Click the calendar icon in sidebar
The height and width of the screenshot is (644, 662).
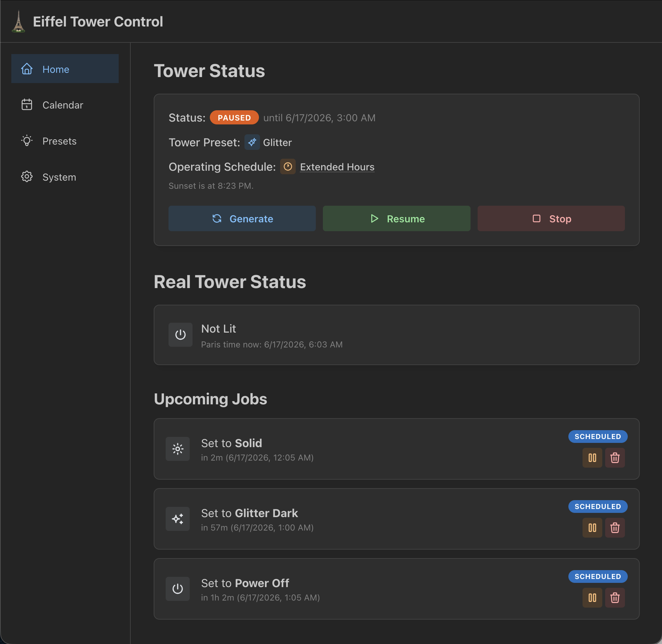point(27,105)
